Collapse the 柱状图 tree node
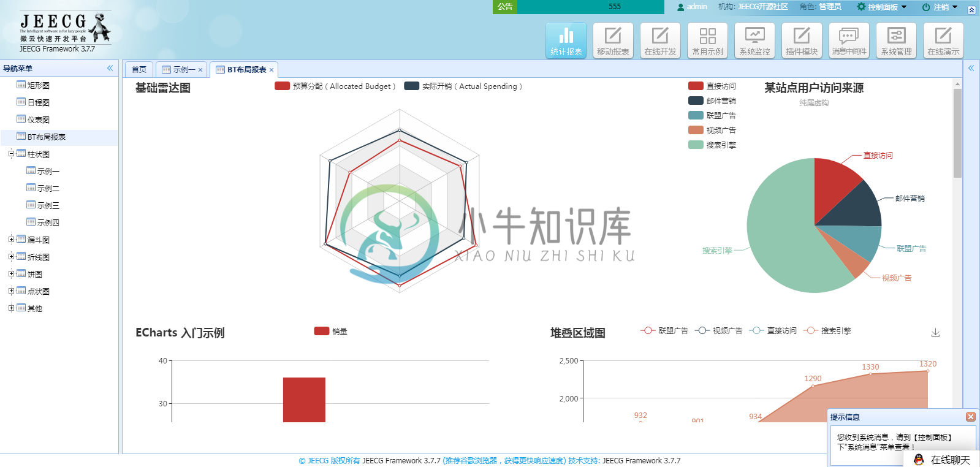Screen dimensions: 980x467 point(11,154)
